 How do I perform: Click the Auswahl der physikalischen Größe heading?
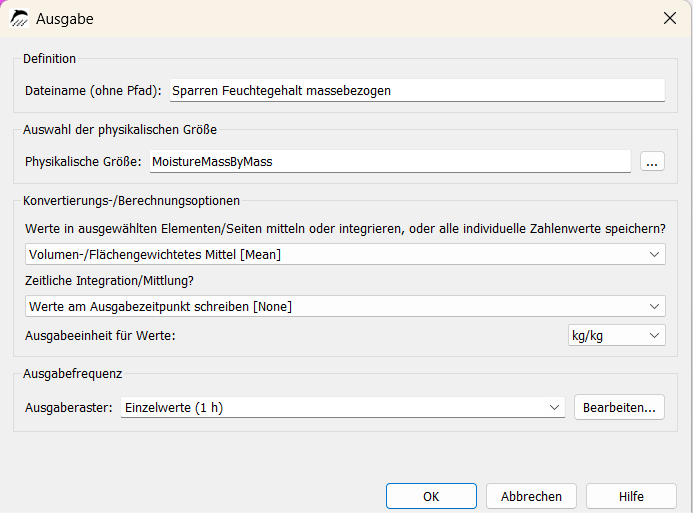120,130
